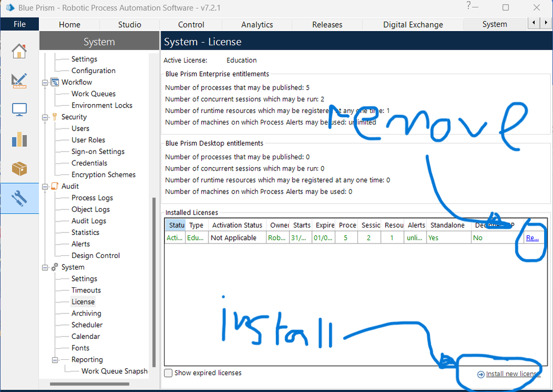Open the Analytics bar chart icon
This screenshot has height=392, width=553.
(19, 139)
